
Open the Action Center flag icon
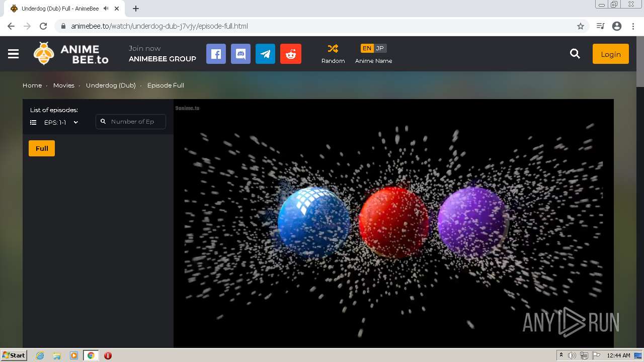[596, 355]
